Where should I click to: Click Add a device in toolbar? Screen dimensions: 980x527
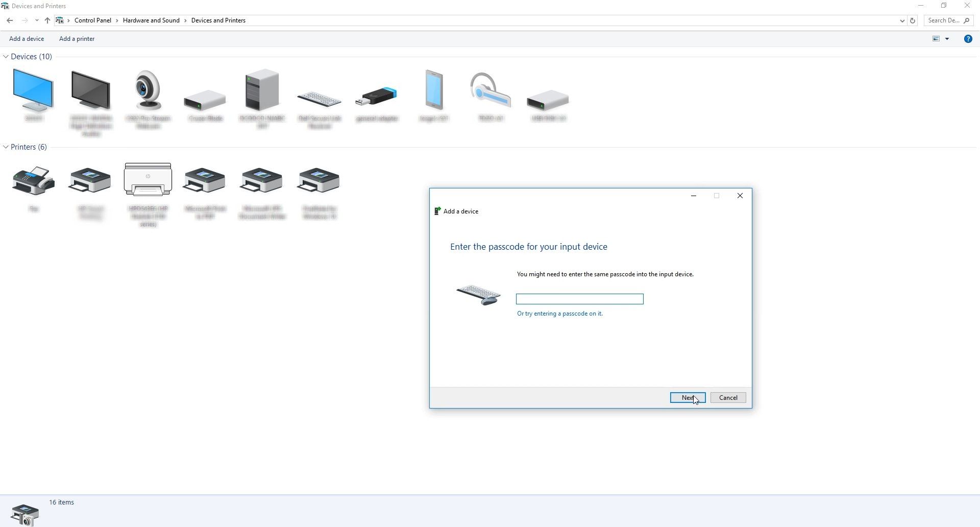[x=27, y=39]
